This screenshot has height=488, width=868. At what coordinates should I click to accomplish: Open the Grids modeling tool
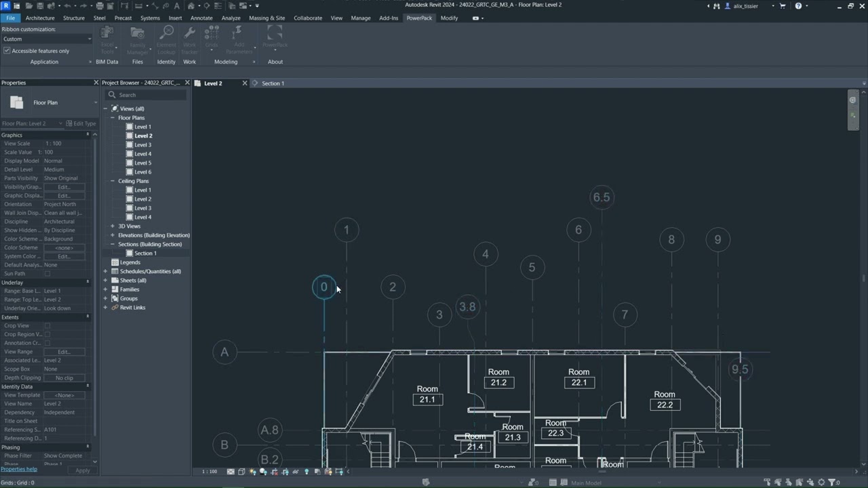click(212, 39)
